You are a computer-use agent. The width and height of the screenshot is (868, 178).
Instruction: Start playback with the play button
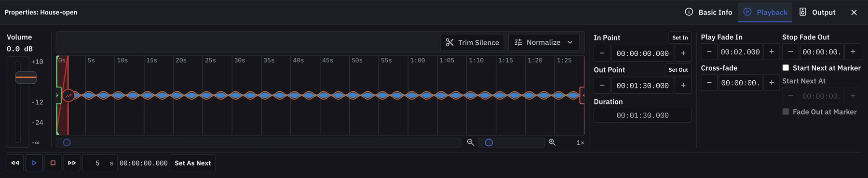[34, 163]
